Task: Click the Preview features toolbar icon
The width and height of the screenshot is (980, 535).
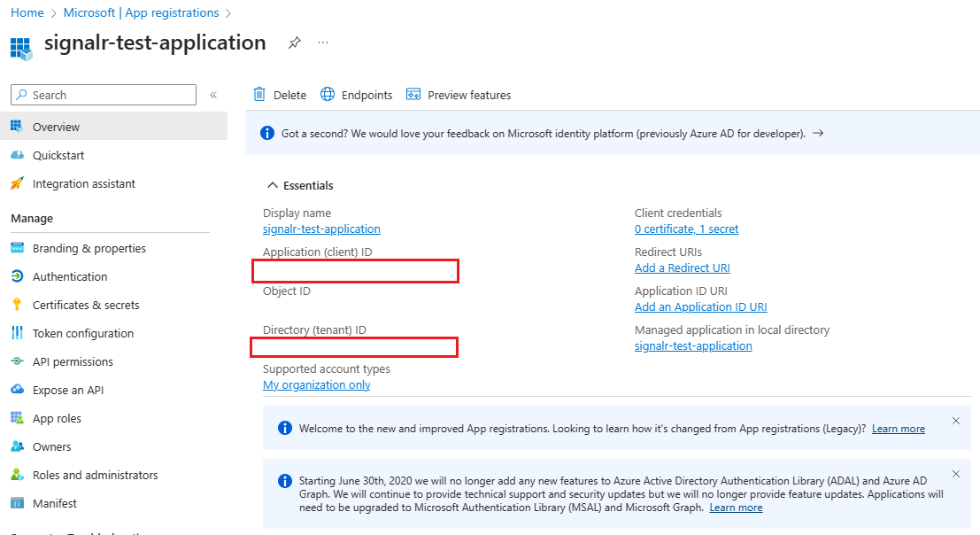Action: coord(413,95)
